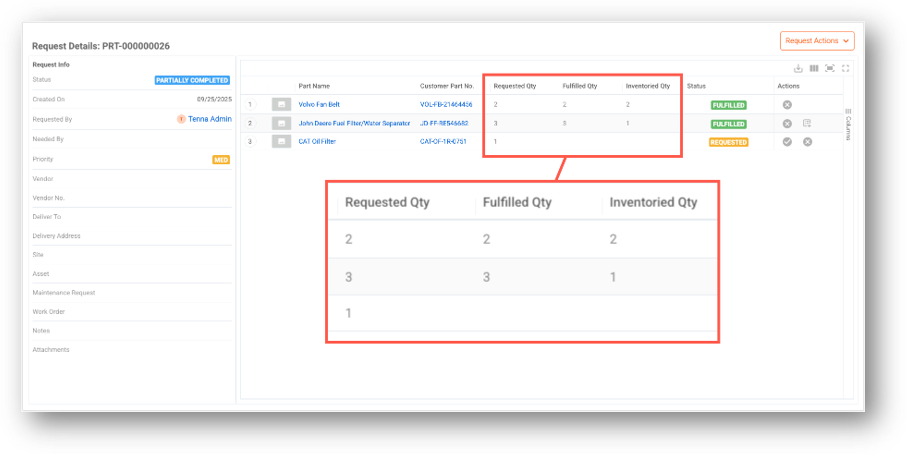Open the Request Actions dropdown
Image resolution: width=907 pixels, height=454 pixels.
pos(817,41)
